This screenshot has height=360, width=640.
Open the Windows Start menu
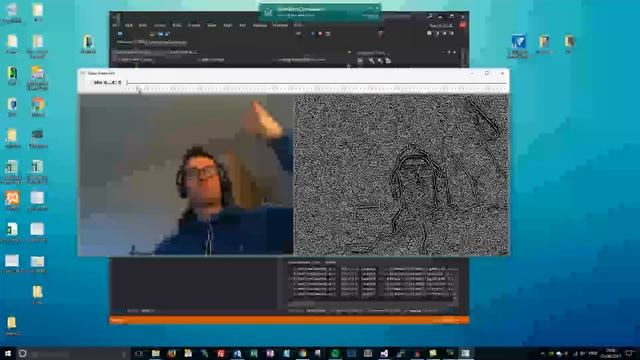click(x=8, y=353)
